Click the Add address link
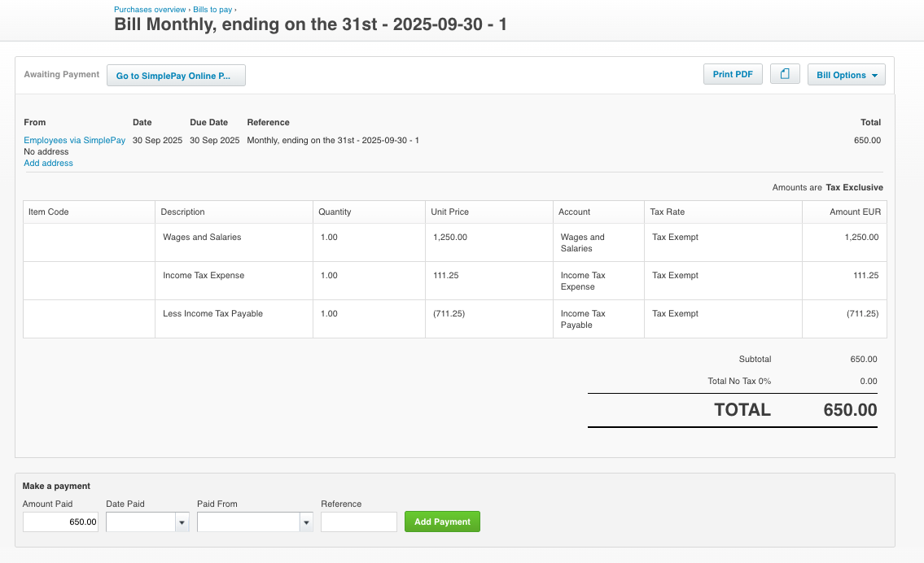This screenshot has height=563, width=924. [48, 163]
